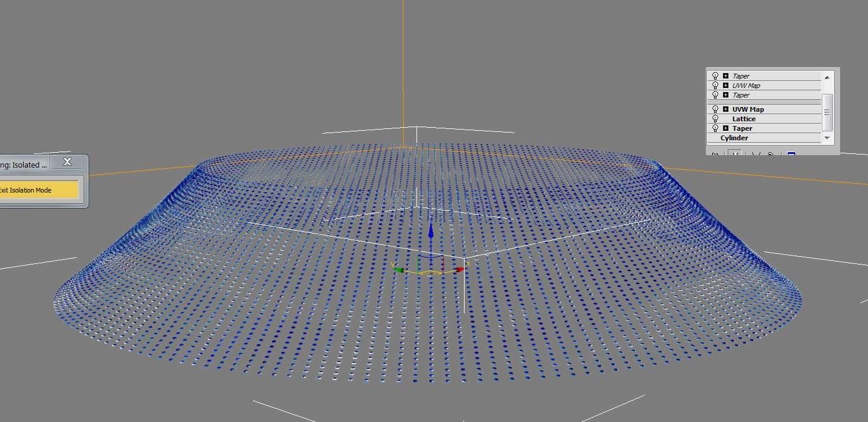Select the bold Taper modifier entry
The width and height of the screenshot is (868, 422).
tap(742, 128)
